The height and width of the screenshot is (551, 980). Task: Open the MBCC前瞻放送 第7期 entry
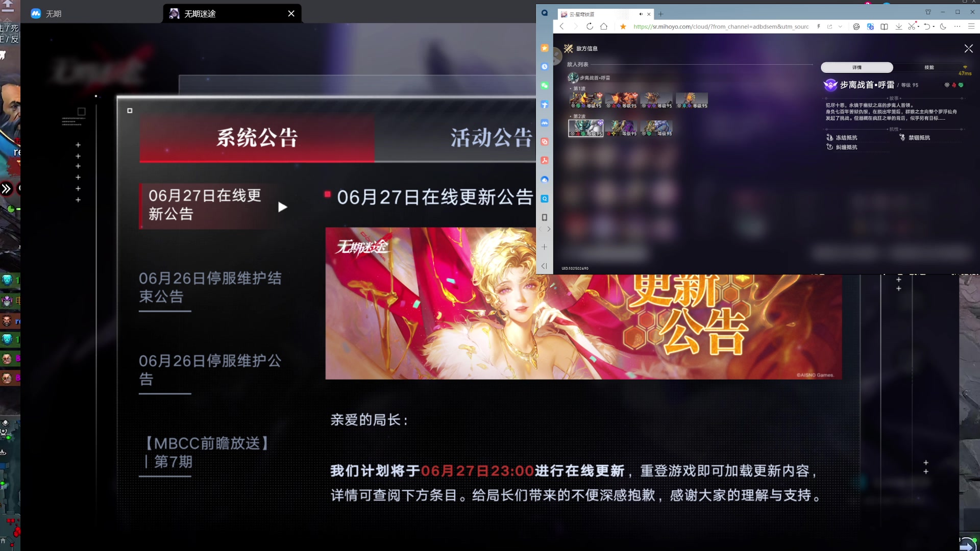pos(207,453)
